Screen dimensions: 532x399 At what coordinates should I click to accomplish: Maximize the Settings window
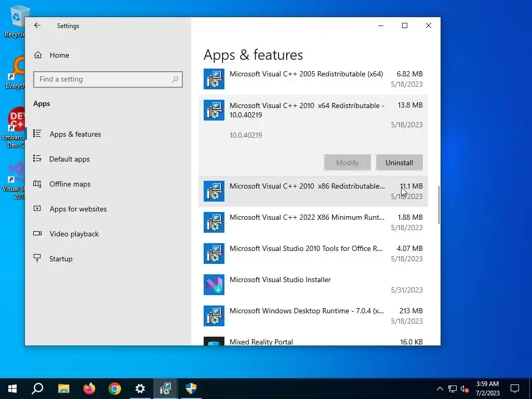(404, 25)
